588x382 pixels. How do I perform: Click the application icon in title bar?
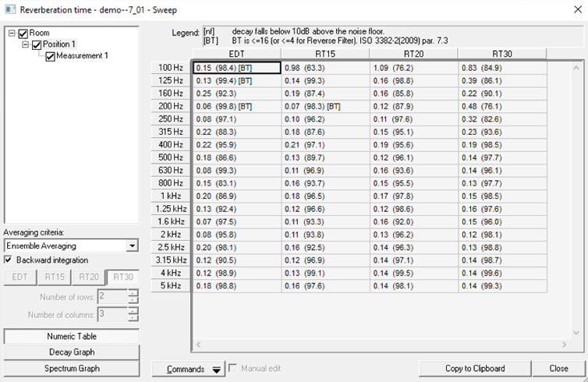pos(9,9)
